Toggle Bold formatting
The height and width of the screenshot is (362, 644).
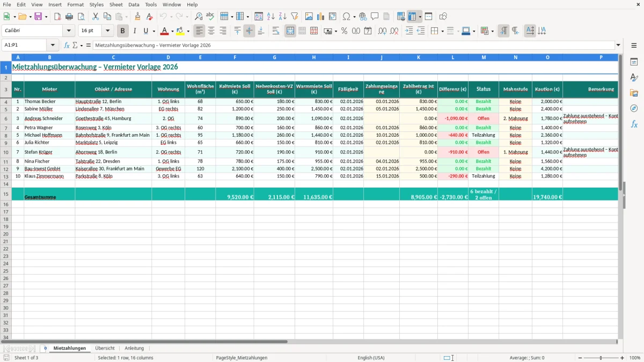pos(123,31)
